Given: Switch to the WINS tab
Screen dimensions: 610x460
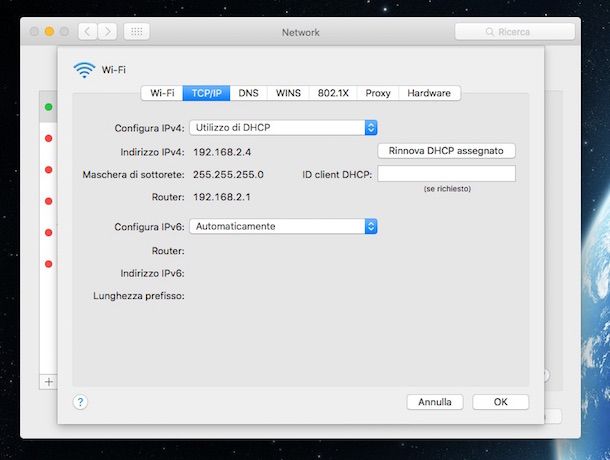Looking at the screenshot, I should (288, 93).
